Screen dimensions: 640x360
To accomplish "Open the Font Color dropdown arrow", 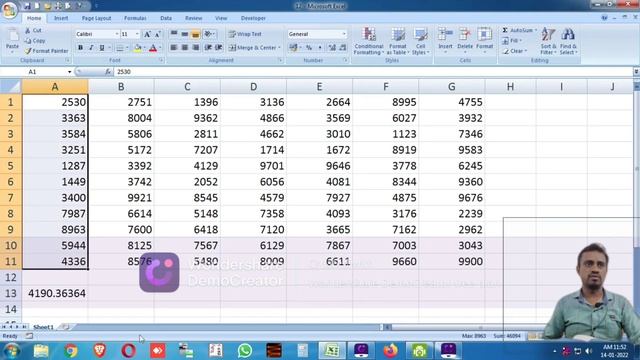I will click(160, 48).
